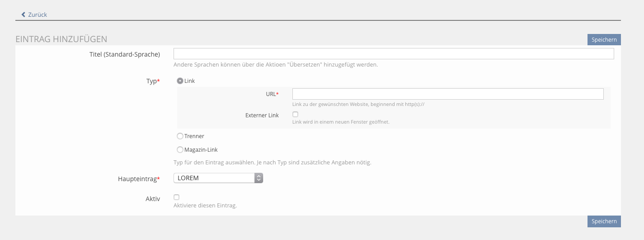
Task: Select the Link type radio button
Action: coord(180,81)
